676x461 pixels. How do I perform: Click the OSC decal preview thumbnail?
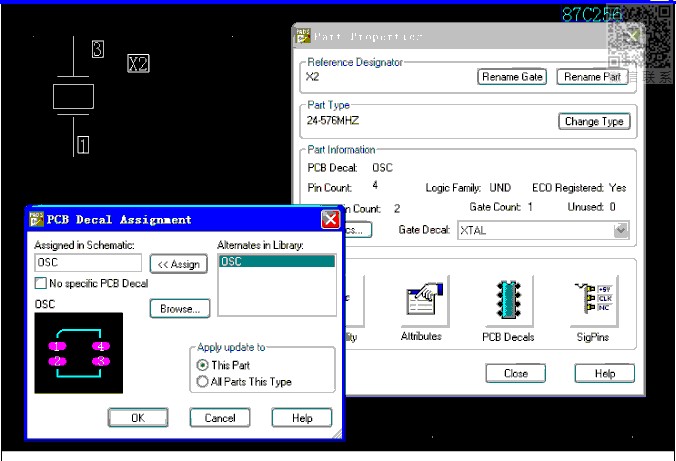pyautogui.click(x=78, y=353)
